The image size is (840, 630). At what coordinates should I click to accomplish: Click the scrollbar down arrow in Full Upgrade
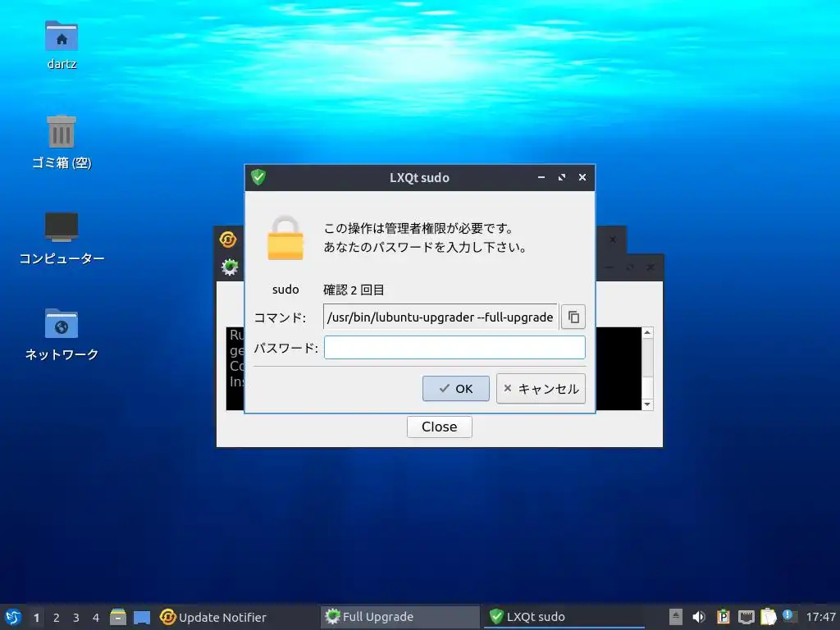[647, 404]
